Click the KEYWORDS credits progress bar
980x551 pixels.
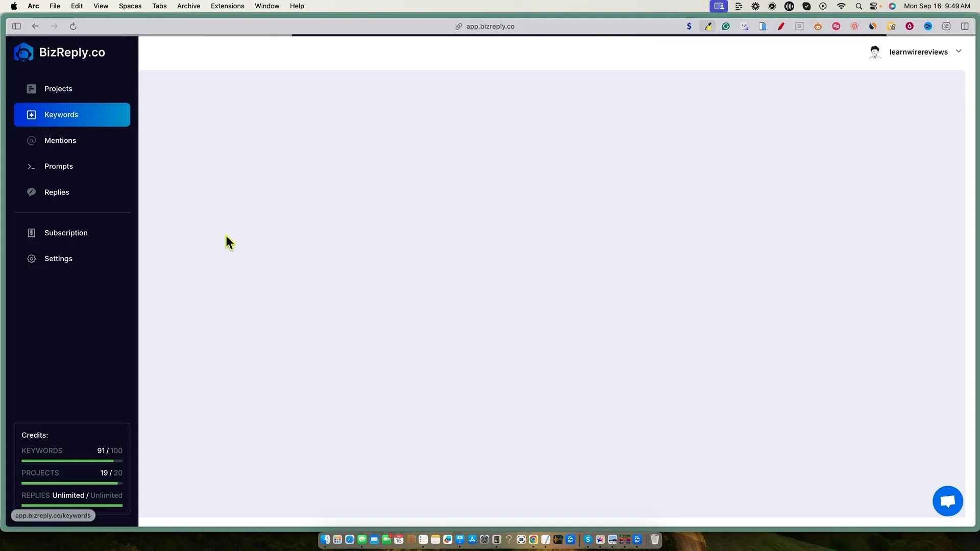72,461
